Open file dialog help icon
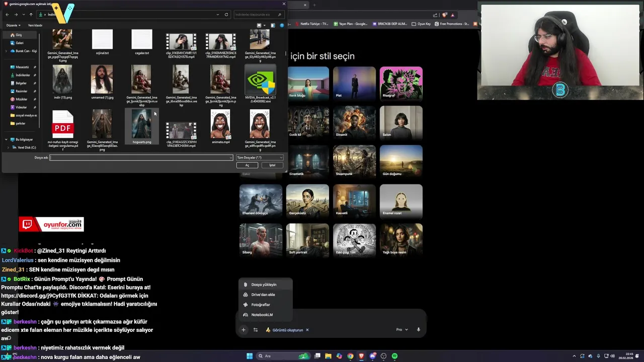This screenshot has height=362, width=644. tap(282, 25)
